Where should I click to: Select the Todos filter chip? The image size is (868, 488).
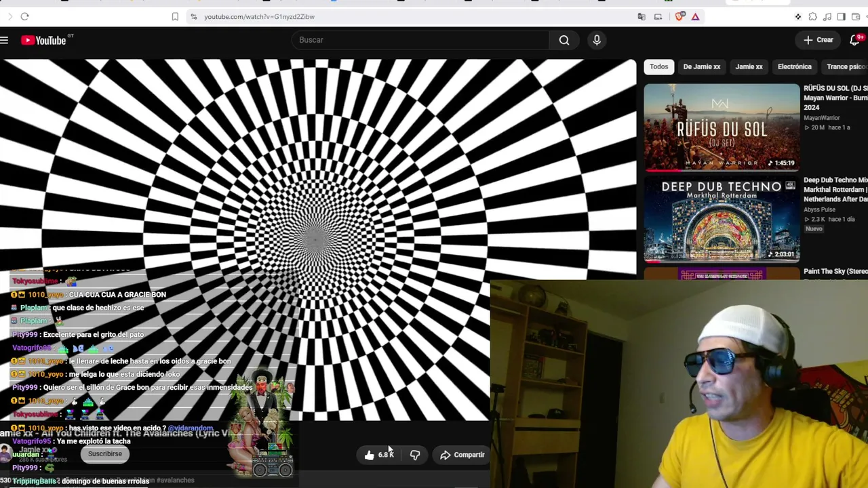(x=658, y=66)
